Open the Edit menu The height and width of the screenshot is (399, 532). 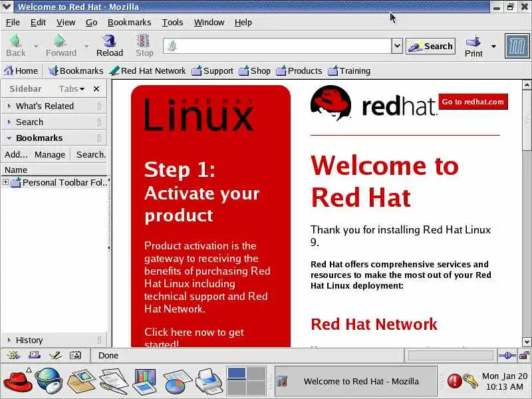coord(38,23)
